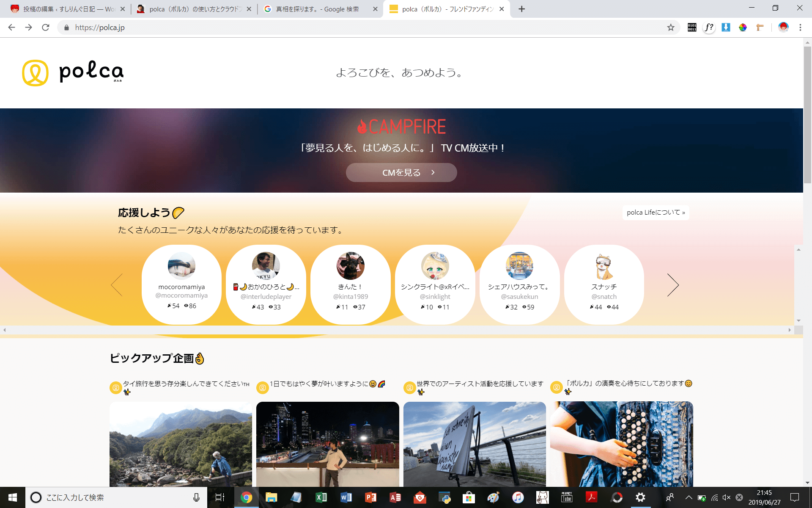Open the Windows Start menu
Screen dimensions: 812x508
tap(13, 497)
